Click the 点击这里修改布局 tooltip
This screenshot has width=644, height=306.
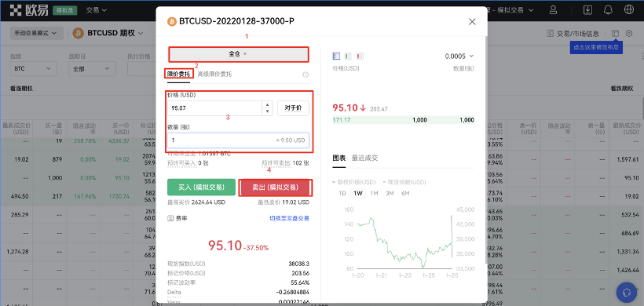[596, 47]
